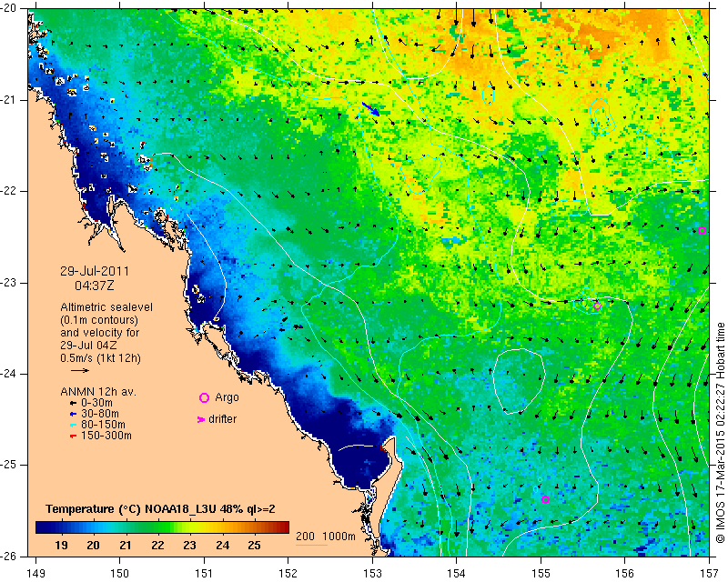
Task: Click the Argo float marker near 157E 22.4S
Action: (x=702, y=231)
